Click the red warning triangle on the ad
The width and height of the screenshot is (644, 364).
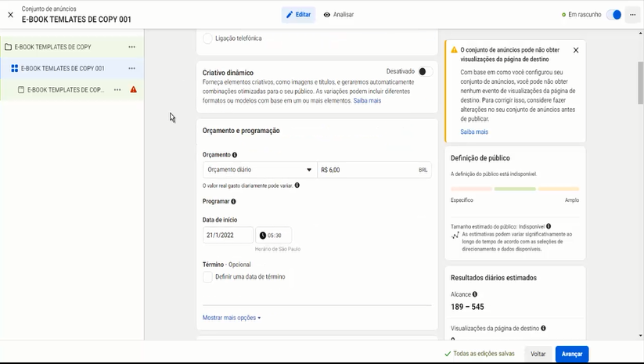pos(134,89)
